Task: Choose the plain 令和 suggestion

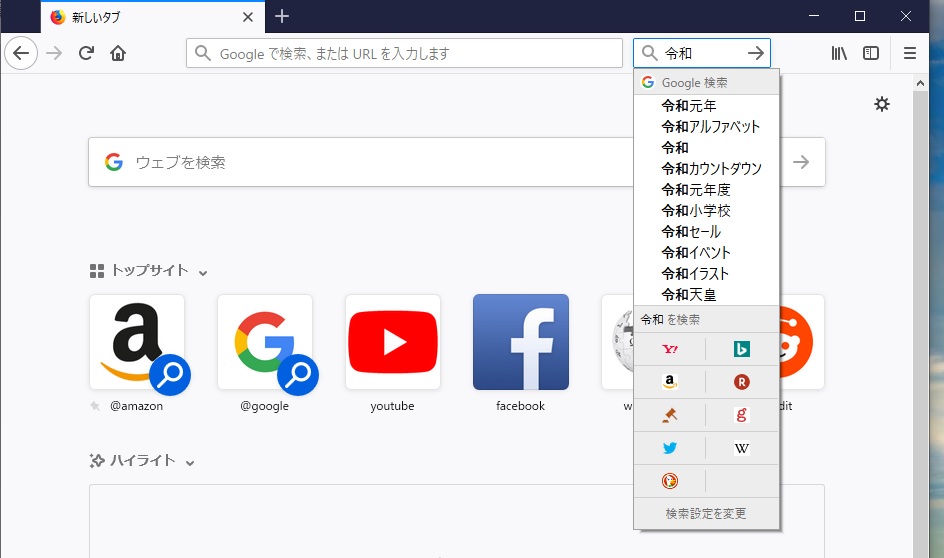Action: point(706,148)
